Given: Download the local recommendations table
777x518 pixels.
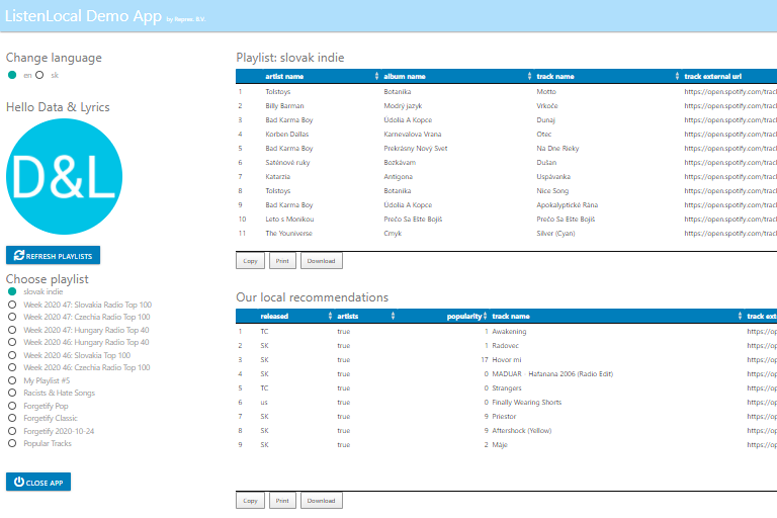Looking at the screenshot, I should 321,500.
